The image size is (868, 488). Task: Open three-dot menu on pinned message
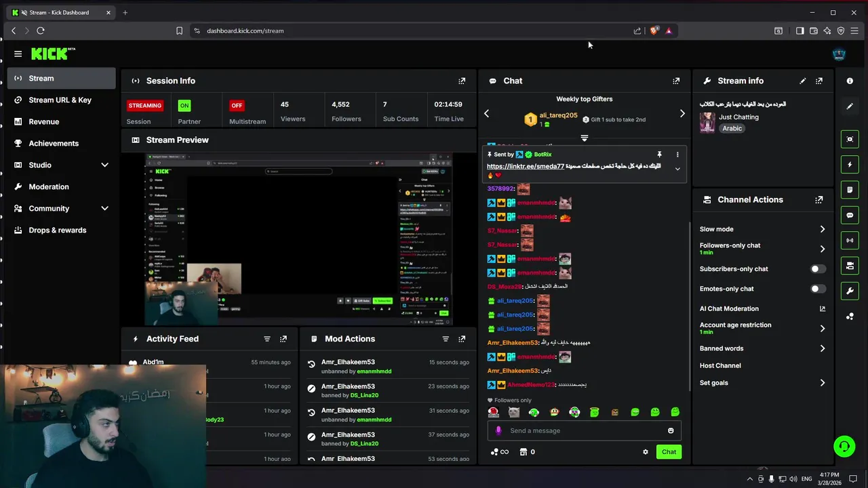point(677,155)
